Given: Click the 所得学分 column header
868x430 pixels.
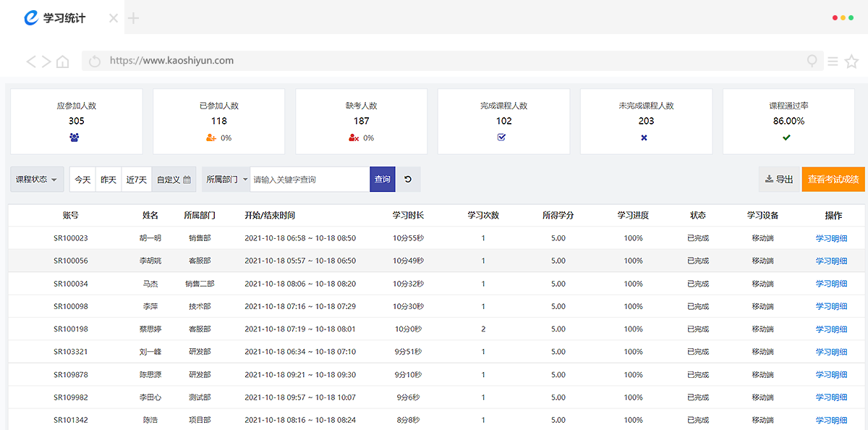Looking at the screenshot, I should coord(558,216).
